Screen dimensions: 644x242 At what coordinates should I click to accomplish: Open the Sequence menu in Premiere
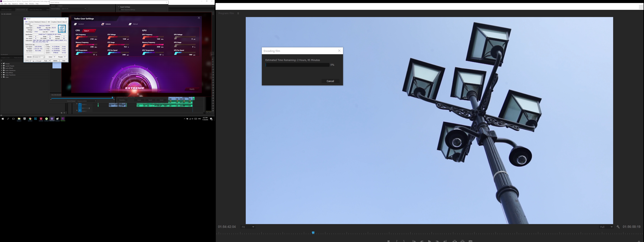[15, 4]
